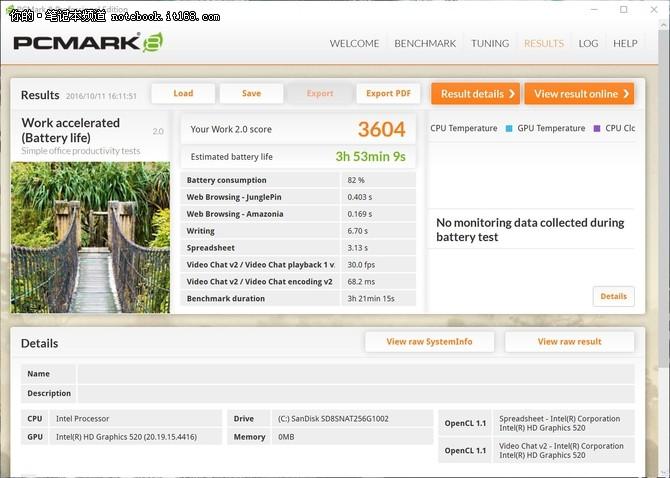Click the GPU Temperature legend color square
Viewport: 670px width, 478px height.
point(509,129)
